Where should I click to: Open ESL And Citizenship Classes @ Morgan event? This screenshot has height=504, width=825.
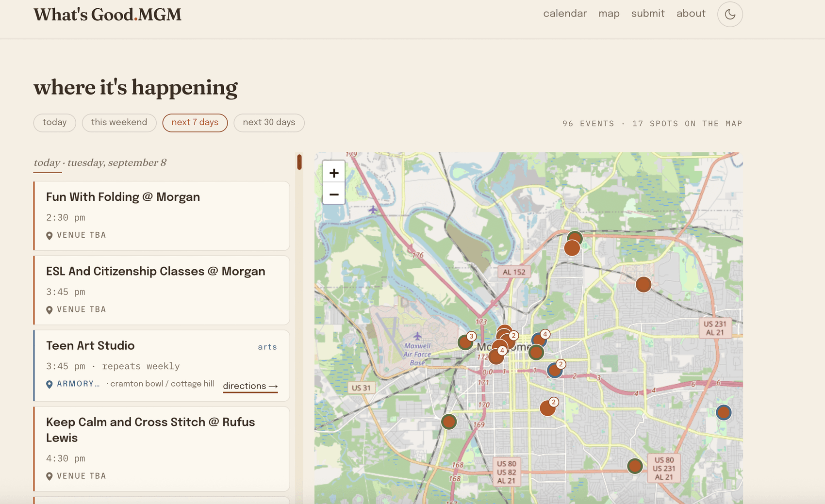(155, 271)
